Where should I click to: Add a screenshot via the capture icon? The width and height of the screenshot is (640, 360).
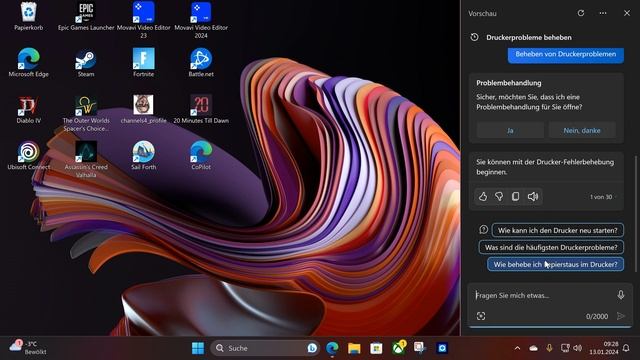click(481, 316)
